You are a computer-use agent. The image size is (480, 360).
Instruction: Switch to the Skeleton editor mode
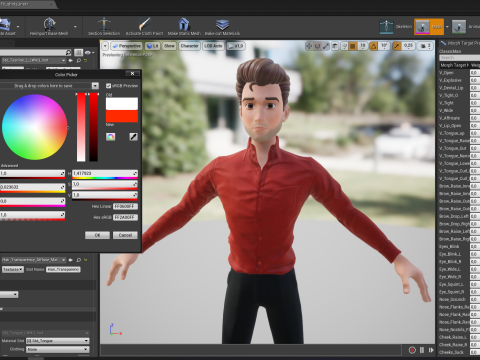[x=386, y=27]
